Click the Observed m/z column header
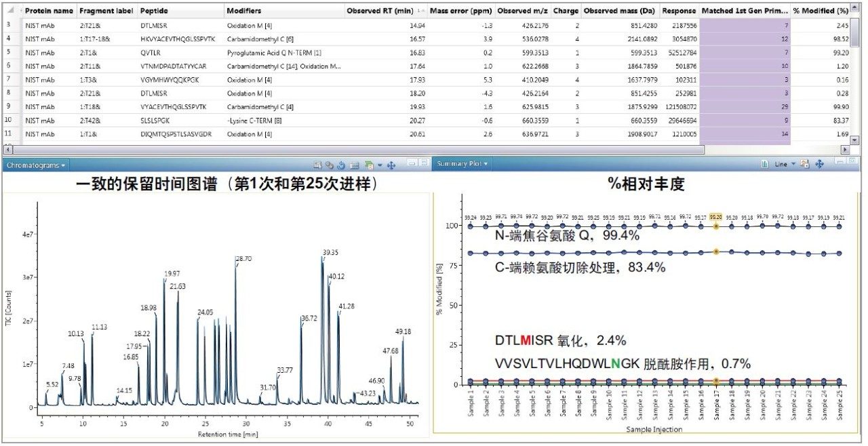The image size is (868, 446). coord(523,11)
